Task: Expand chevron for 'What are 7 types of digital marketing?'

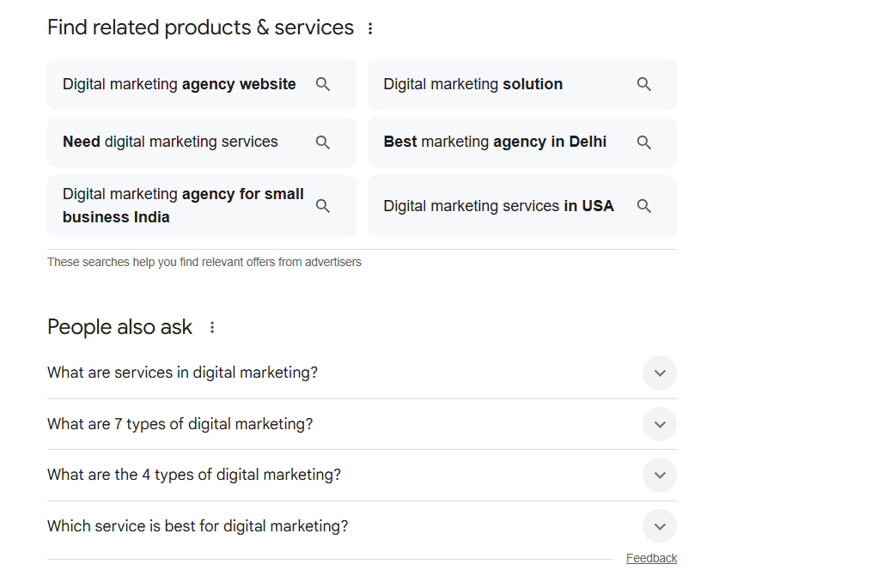Action: 660,424
